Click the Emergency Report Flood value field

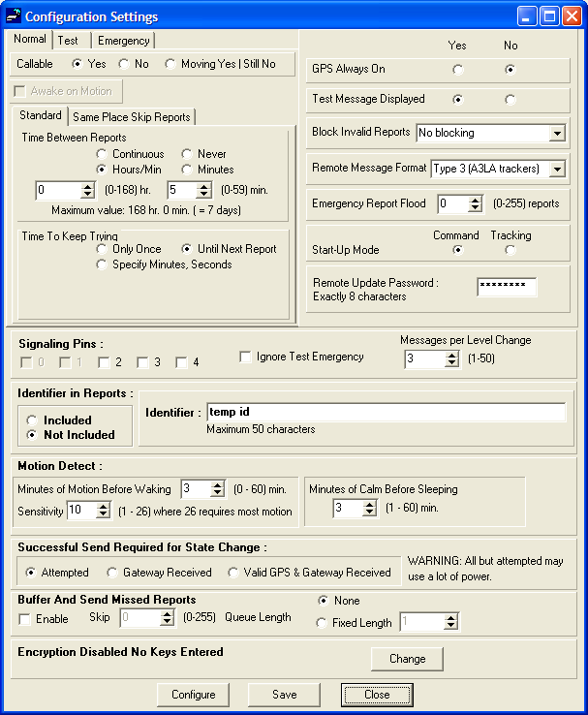click(452, 203)
